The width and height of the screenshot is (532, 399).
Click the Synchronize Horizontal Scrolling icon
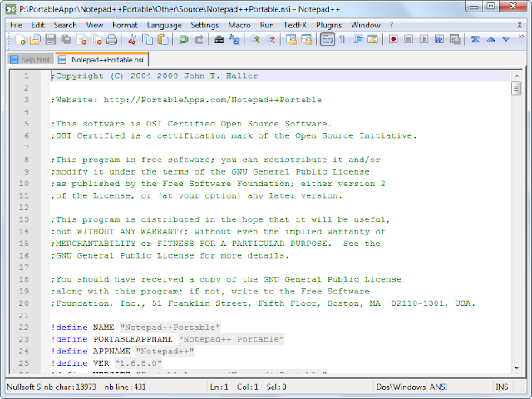[x=307, y=40]
